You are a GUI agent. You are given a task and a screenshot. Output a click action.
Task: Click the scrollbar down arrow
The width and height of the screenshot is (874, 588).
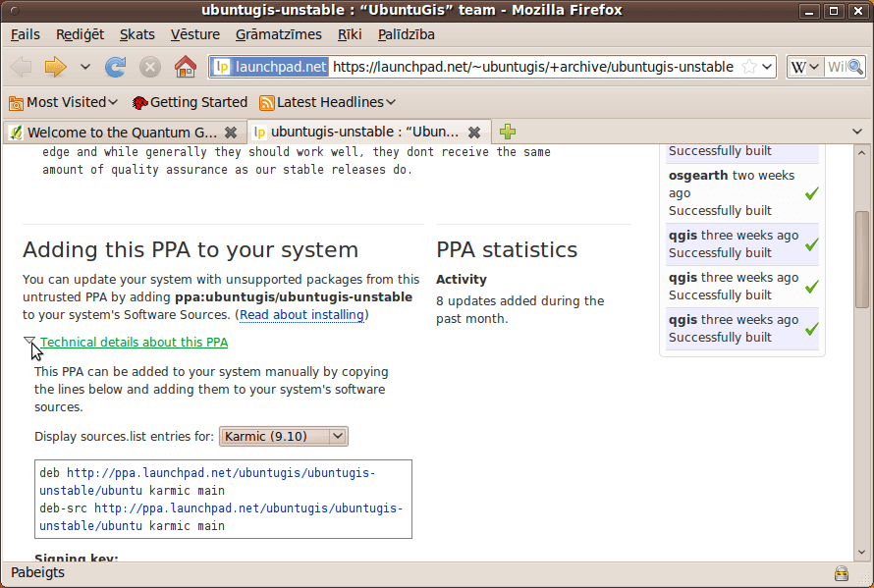coord(862,553)
